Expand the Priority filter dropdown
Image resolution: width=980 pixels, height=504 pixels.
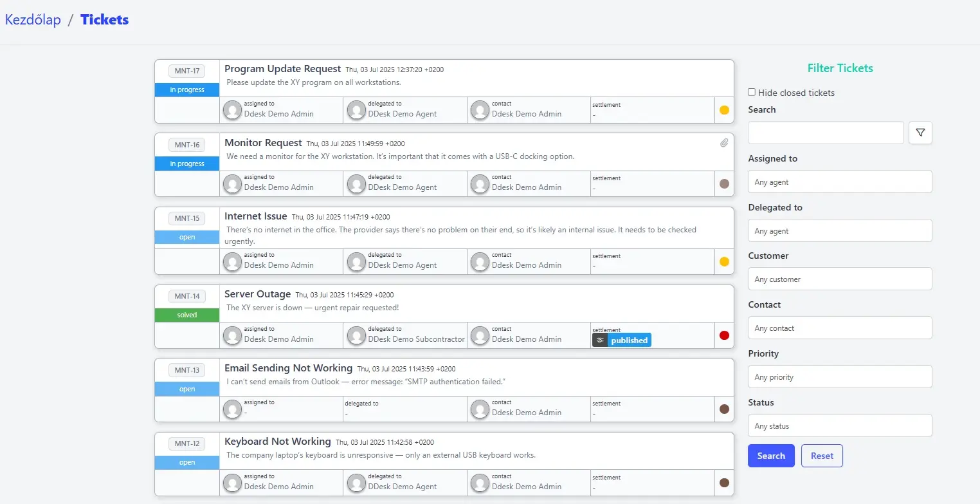pos(839,377)
